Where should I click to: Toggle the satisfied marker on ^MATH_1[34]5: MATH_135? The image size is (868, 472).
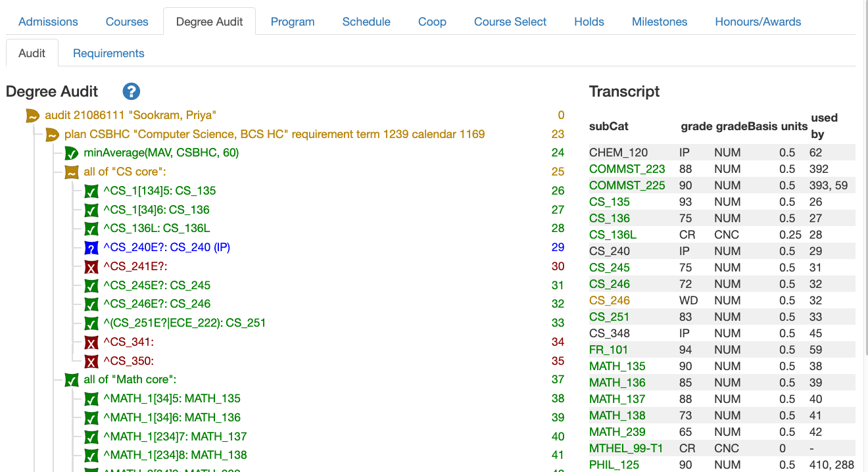[x=91, y=398]
